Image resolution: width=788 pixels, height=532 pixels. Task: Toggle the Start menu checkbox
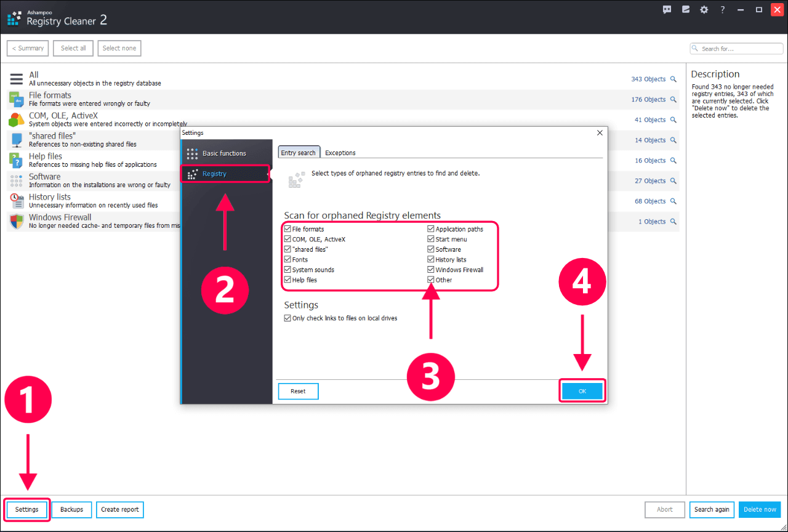click(431, 239)
